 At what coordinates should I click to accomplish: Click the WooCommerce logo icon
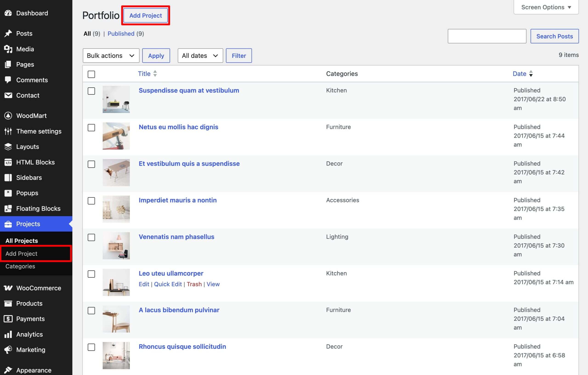pyautogui.click(x=8, y=288)
